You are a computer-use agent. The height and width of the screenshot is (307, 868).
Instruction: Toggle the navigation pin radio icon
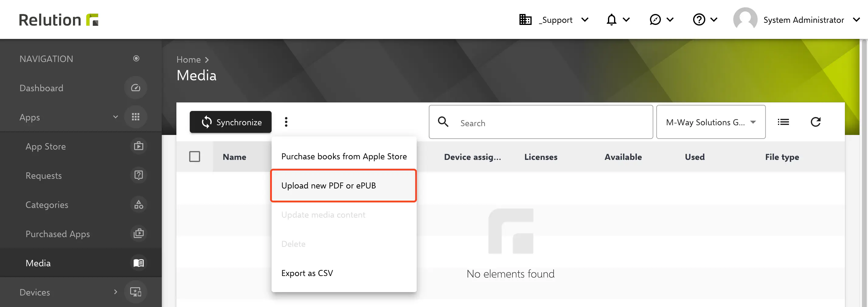(x=136, y=59)
